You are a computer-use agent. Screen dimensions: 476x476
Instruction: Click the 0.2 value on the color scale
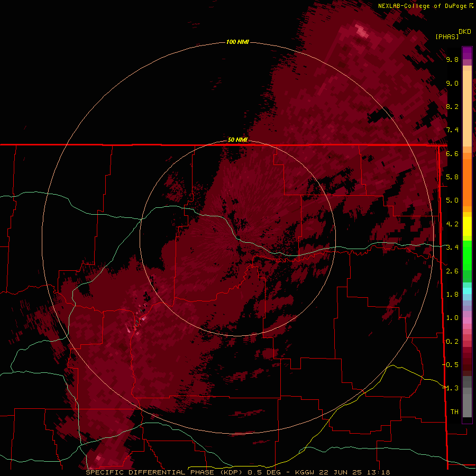452,341
